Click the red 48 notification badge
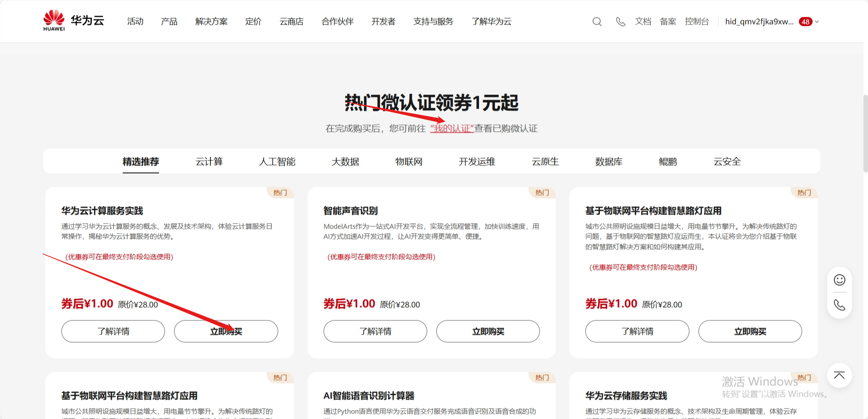The width and height of the screenshot is (868, 419). tap(805, 22)
